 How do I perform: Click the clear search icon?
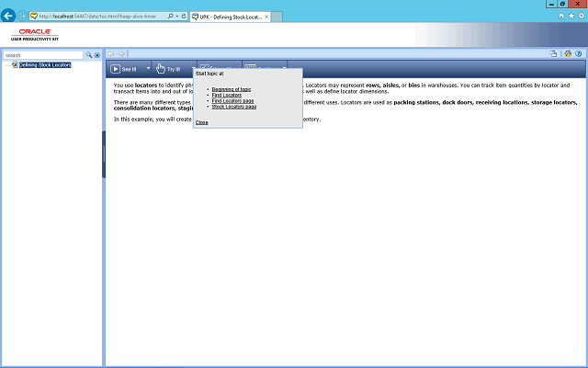tap(97, 55)
